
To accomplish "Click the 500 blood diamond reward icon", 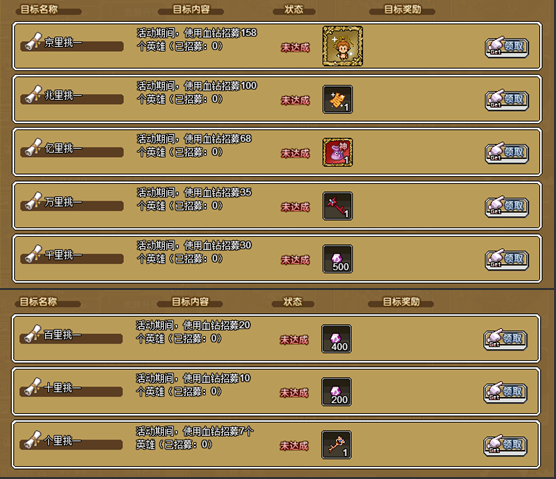I will pos(337,259).
